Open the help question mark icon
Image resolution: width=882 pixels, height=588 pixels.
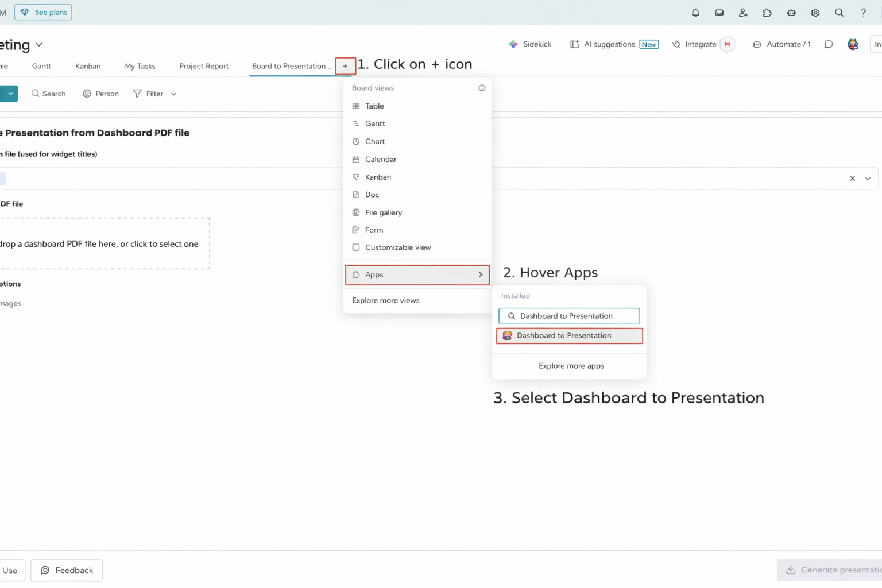click(863, 13)
